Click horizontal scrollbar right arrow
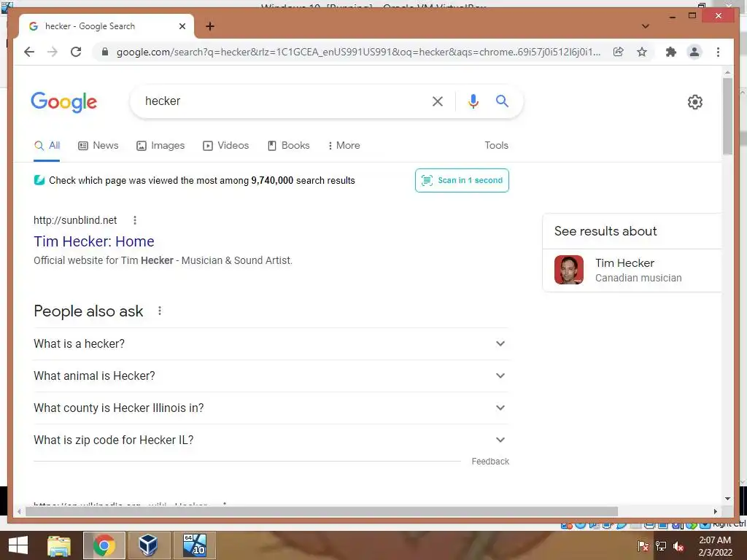The image size is (747, 560). tap(715, 511)
